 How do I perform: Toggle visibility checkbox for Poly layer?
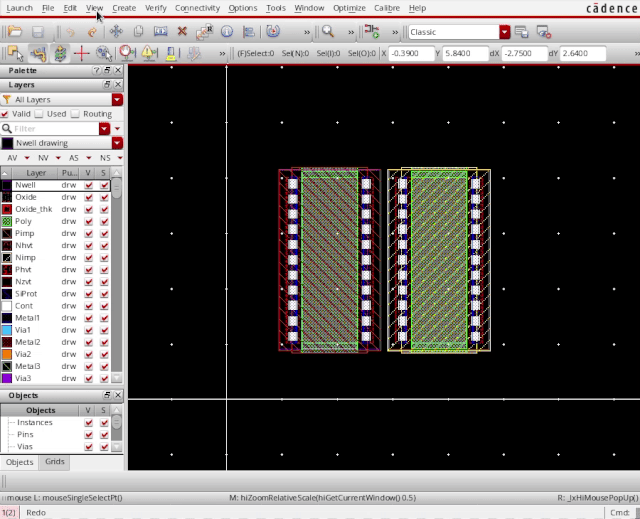click(x=89, y=222)
